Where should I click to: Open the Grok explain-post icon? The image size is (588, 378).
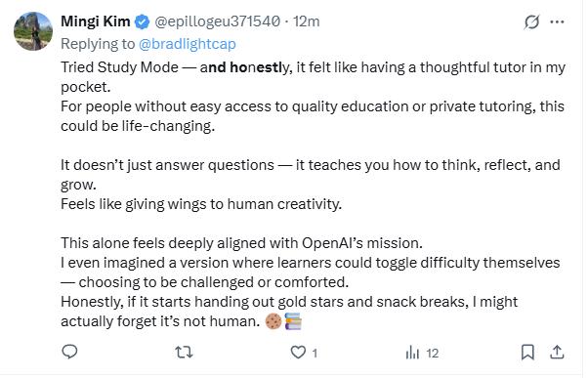point(531,21)
